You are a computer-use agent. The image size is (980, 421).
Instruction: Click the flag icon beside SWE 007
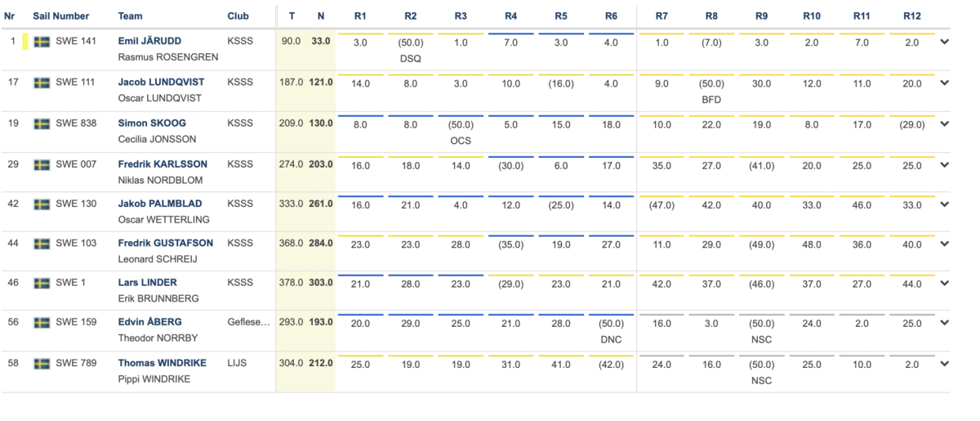coord(42,165)
